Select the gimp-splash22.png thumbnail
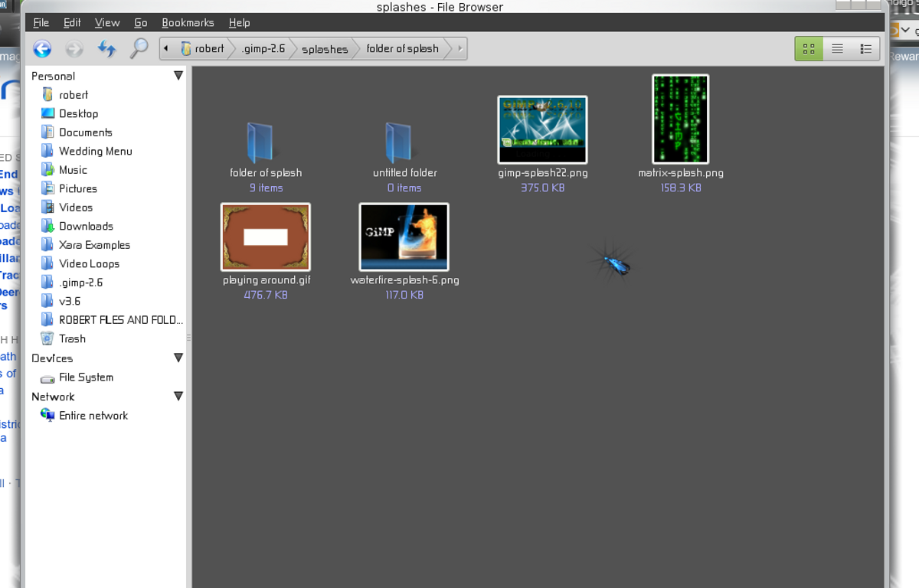This screenshot has height=588, width=919. [x=542, y=129]
